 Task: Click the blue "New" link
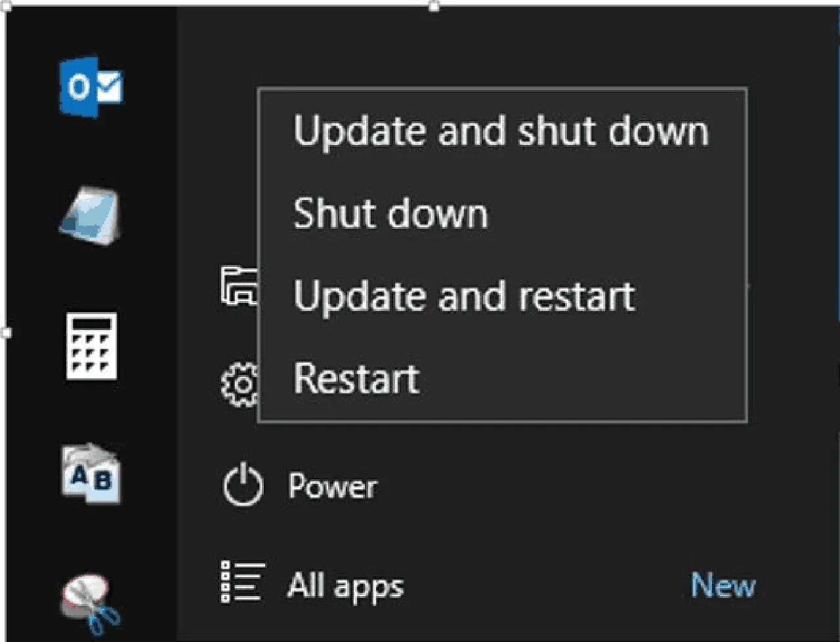(723, 586)
